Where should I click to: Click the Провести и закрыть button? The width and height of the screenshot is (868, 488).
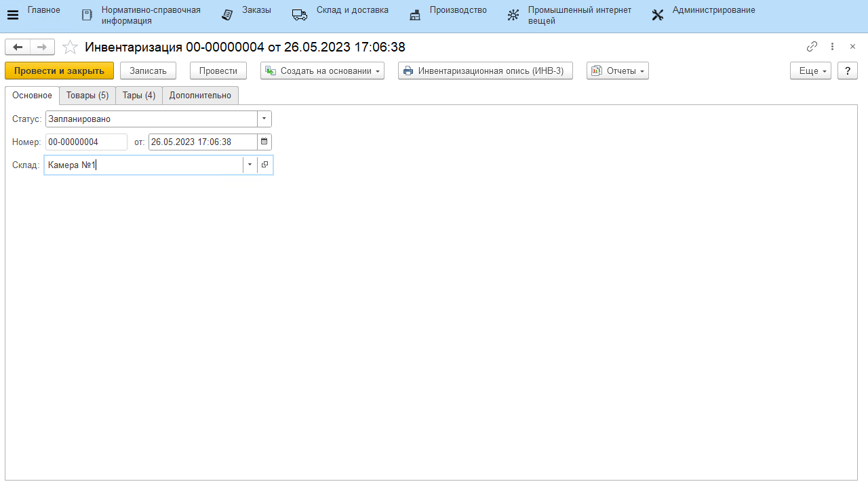[59, 70]
